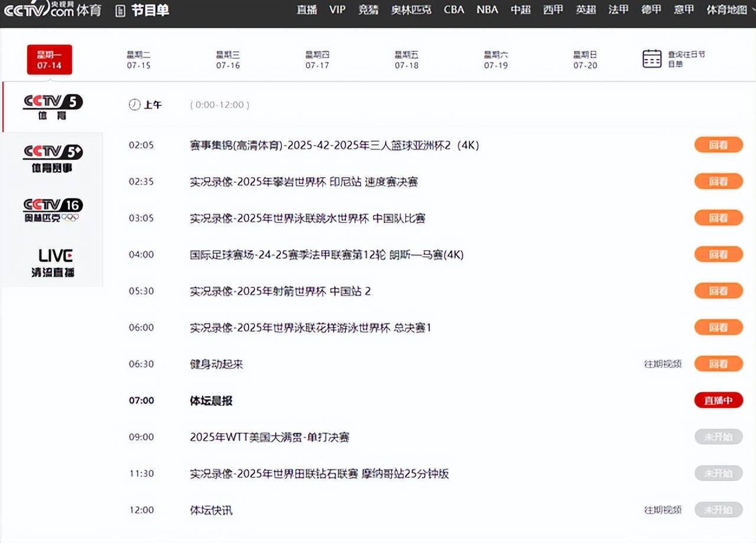Select the CCTV5 体育 channel icon
This screenshot has height=543, width=756.
click(53, 107)
